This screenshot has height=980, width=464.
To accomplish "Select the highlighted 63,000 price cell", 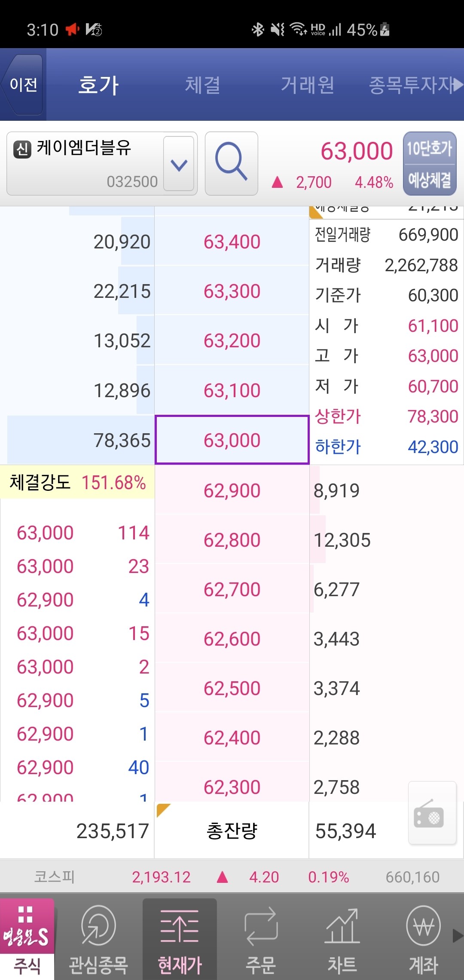I will (x=232, y=440).
